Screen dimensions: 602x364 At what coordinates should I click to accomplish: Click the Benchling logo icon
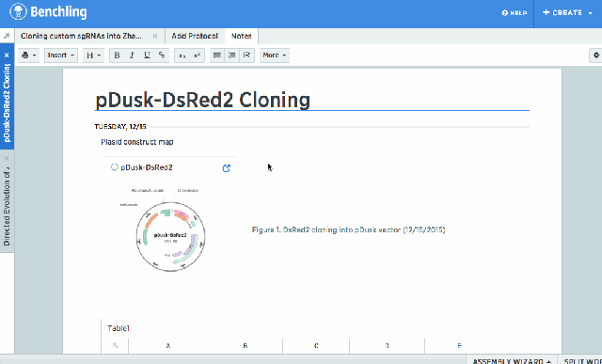pos(19,12)
